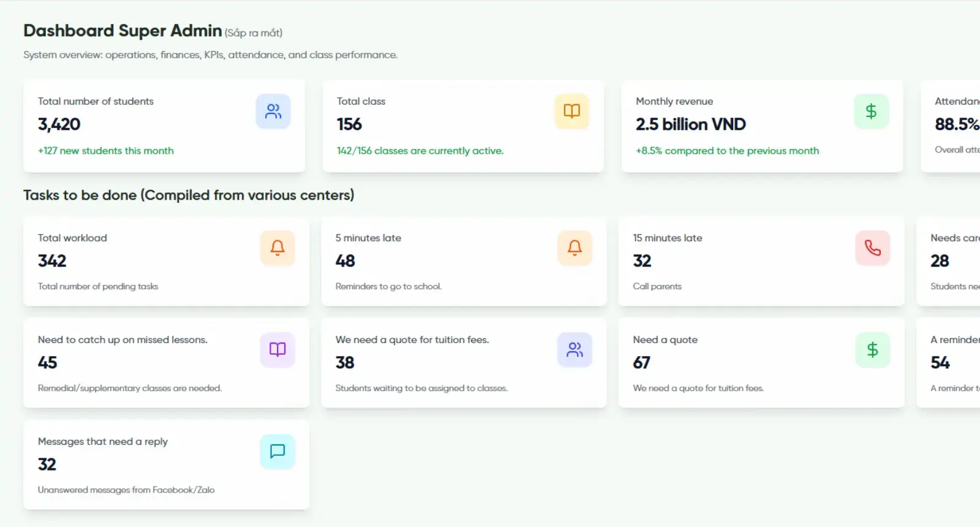
Task: Click the bell icon on 5 minutes late card
Action: (575, 248)
